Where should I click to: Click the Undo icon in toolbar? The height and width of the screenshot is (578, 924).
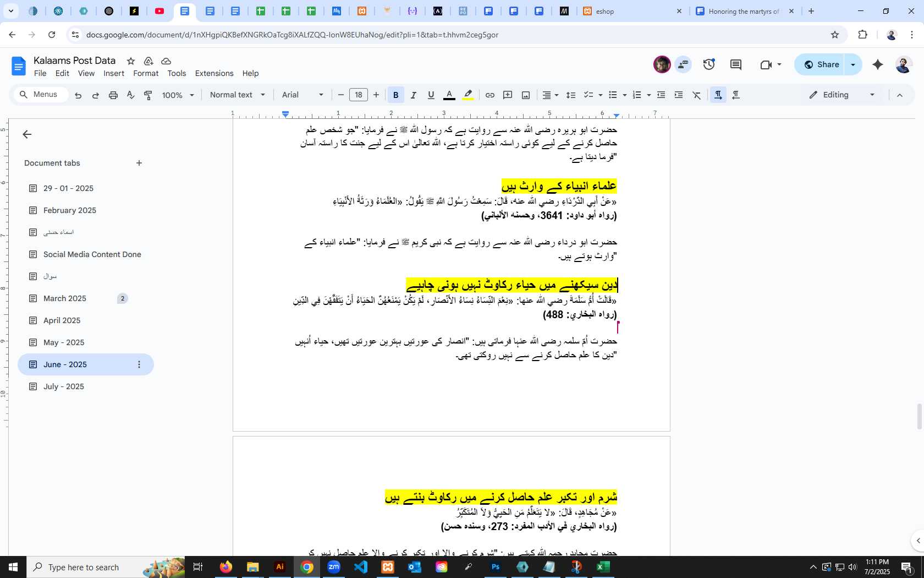[78, 95]
